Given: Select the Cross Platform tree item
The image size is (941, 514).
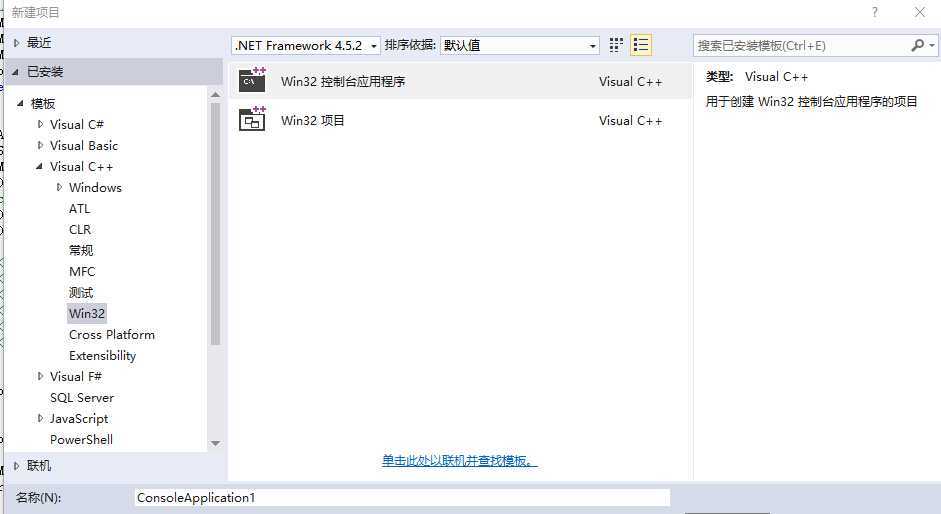Looking at the screenshot, I should (112, 334).
